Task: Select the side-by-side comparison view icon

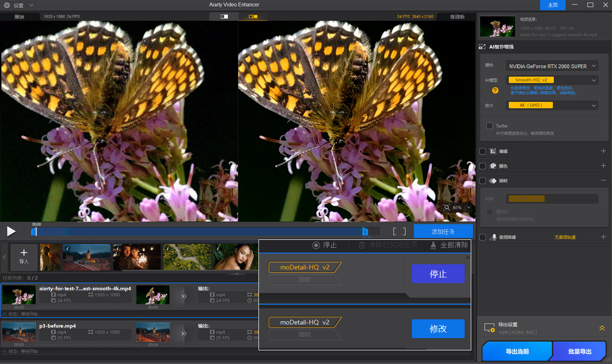Action: [254, 16]
